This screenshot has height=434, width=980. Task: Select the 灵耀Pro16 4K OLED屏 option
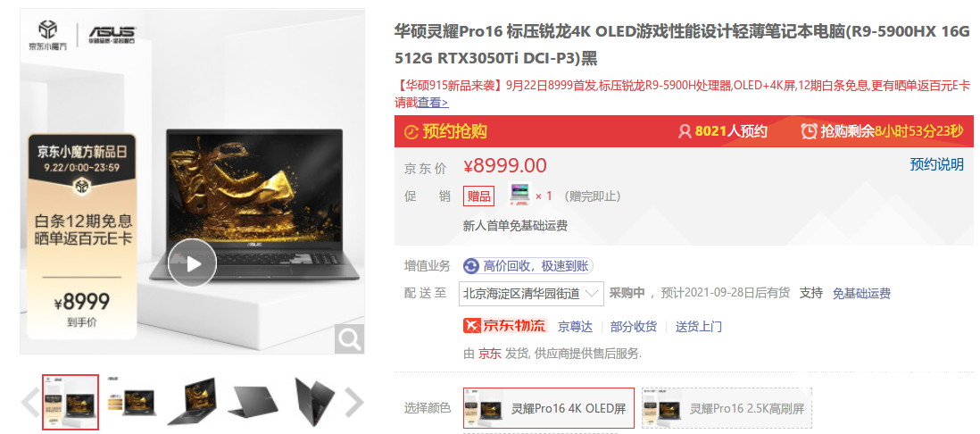coord(549,409)
